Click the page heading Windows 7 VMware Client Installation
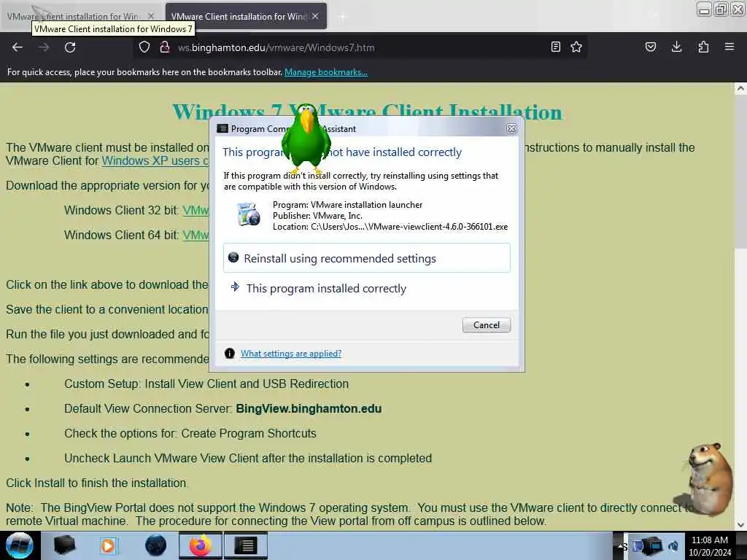The height and width of the screenshot is (560, 747). point(368,112)
